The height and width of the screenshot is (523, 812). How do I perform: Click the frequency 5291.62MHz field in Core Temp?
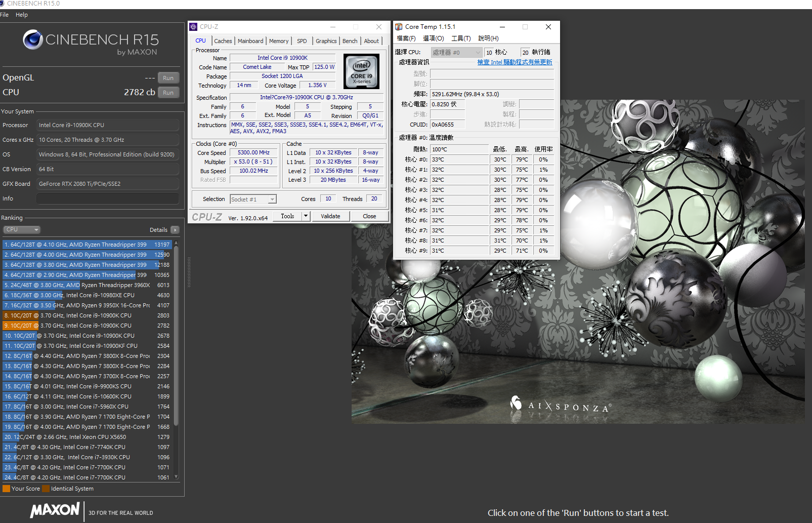pyautogui.click(x=492, y=94)
